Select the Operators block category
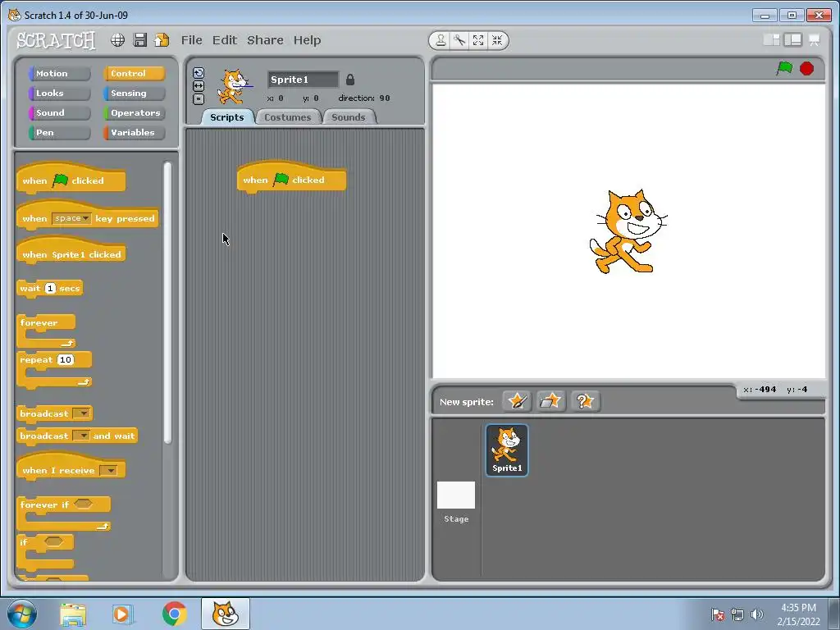The image size is (840, 630). click(135, 113)
